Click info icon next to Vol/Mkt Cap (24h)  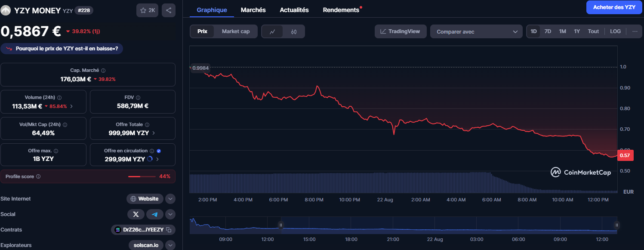pos(65,125)
